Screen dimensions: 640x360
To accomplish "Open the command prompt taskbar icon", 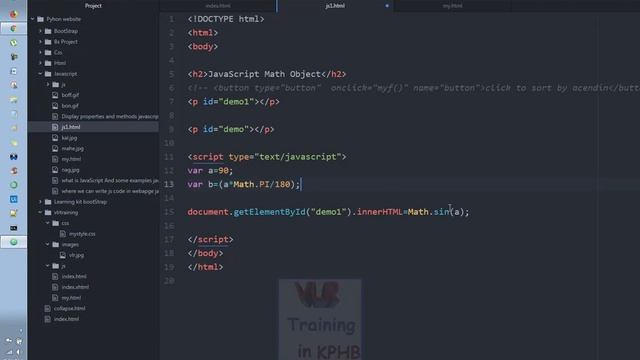I will point(13,228).
